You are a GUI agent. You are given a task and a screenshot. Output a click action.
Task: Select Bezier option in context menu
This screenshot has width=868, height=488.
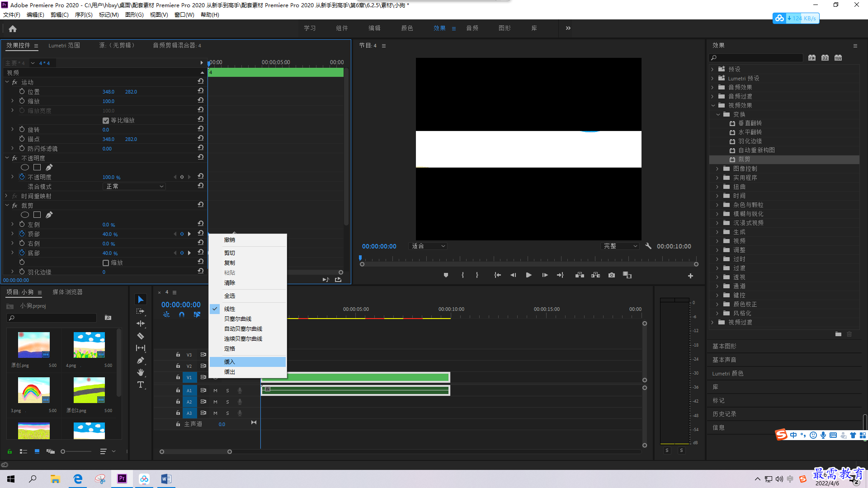click(x=248, y=319)
